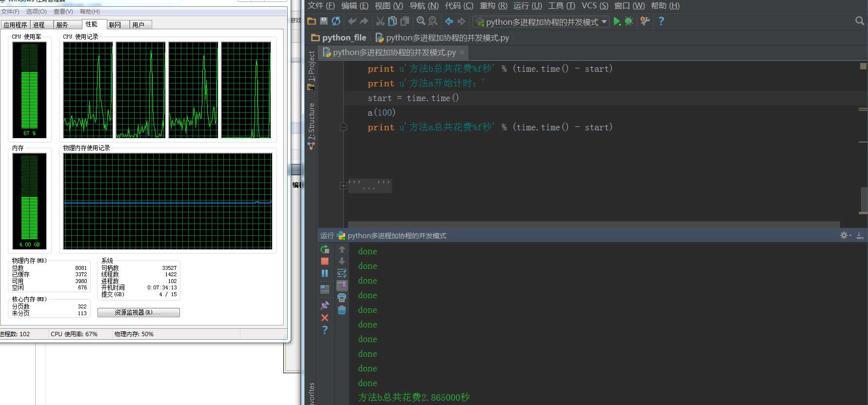Run the script with green play icon
This screenshot has height=405, width=868.
point(617,21)
